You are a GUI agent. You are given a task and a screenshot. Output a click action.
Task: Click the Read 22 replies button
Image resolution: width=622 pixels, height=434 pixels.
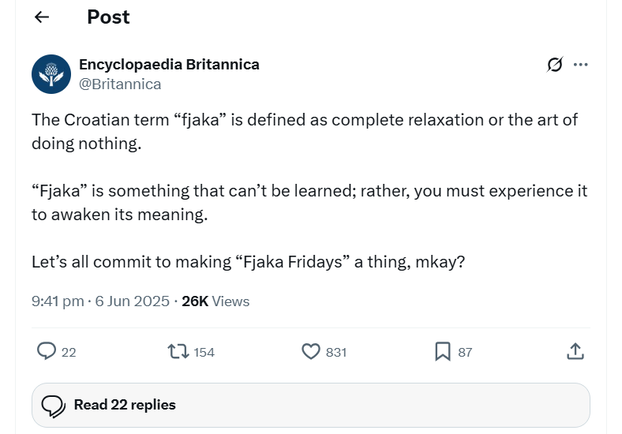[x=311, y=405]
